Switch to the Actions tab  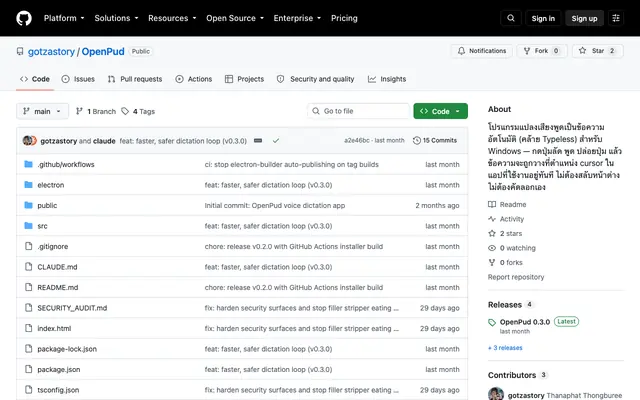[194, 79]
